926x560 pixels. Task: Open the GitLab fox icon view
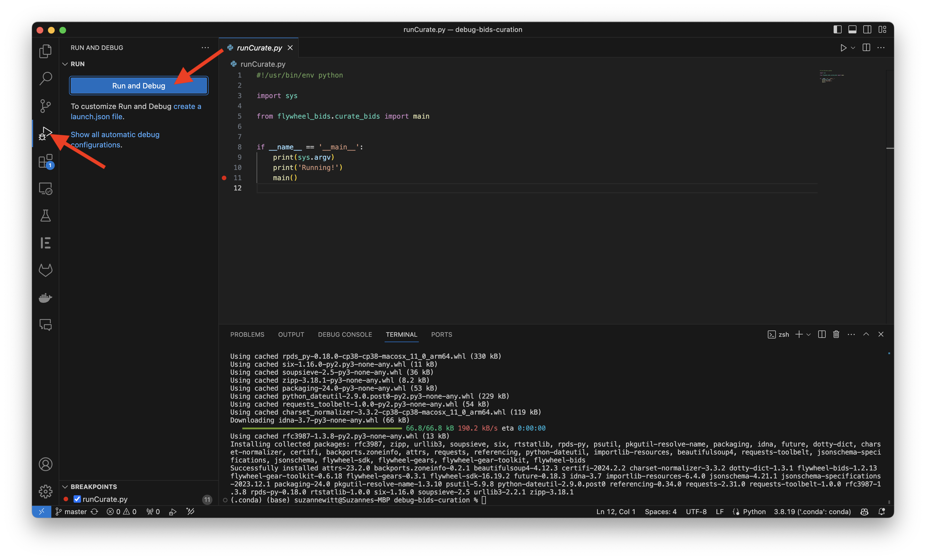tap(46, 270)
